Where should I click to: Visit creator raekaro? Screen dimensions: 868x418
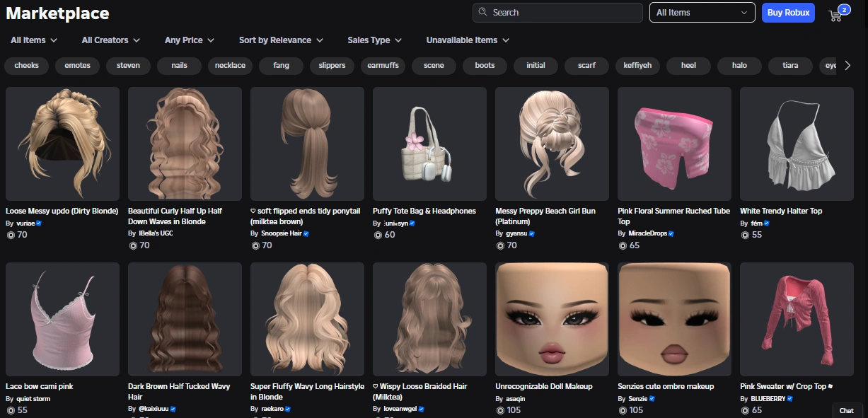click(x=272, y=409)
